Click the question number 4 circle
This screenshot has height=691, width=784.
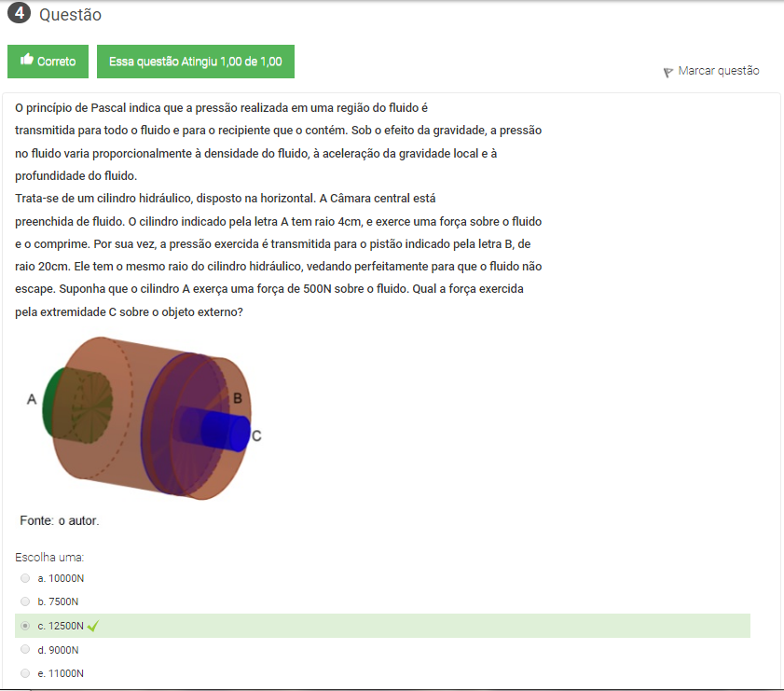tap(19, 12)
